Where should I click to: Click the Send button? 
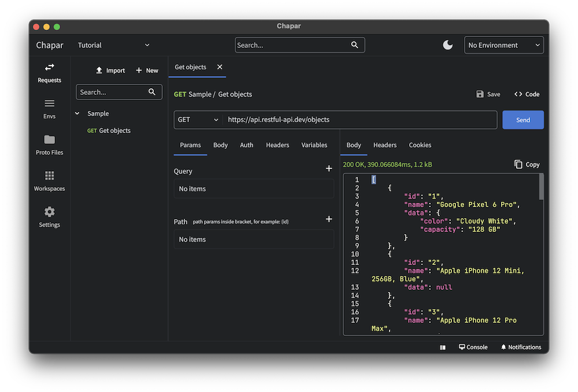pos(523,120)
